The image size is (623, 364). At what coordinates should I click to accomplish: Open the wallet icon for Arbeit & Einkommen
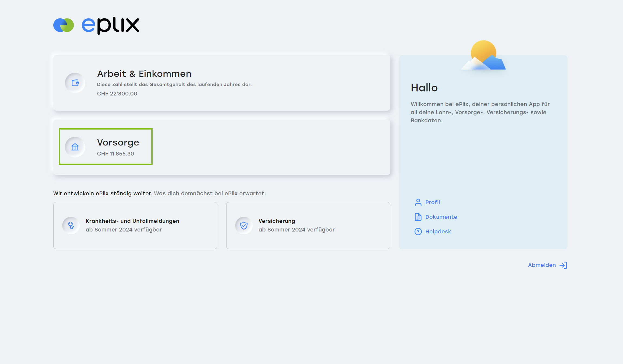[75, 83]
